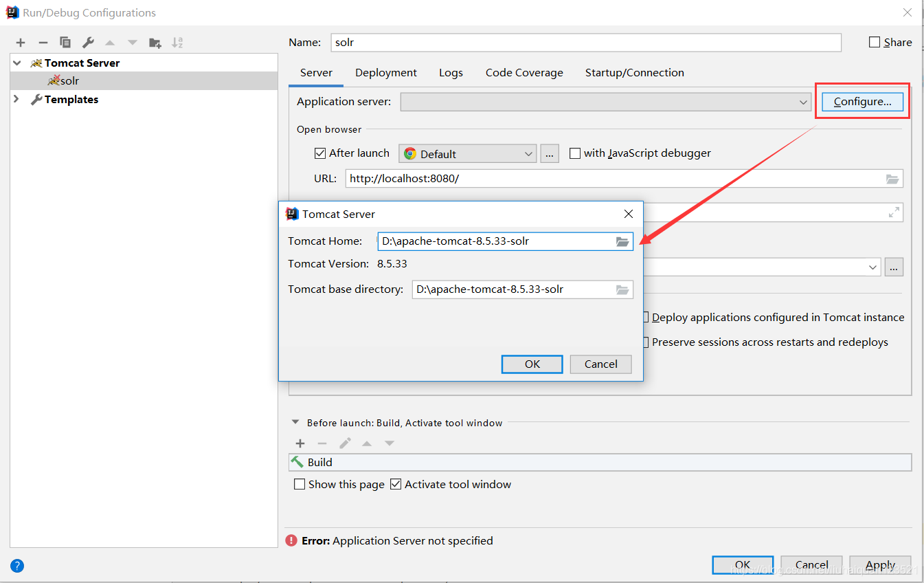Toggle Show this page checkbox
This screenshot has width=924, height=583.
pyautogui.click(x=300, y=484)
